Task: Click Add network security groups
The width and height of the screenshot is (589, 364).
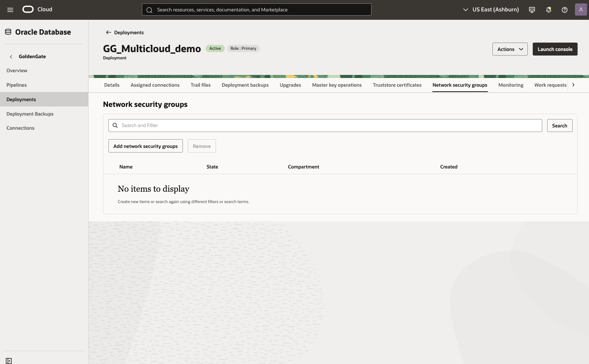Action: click(145, 146)
